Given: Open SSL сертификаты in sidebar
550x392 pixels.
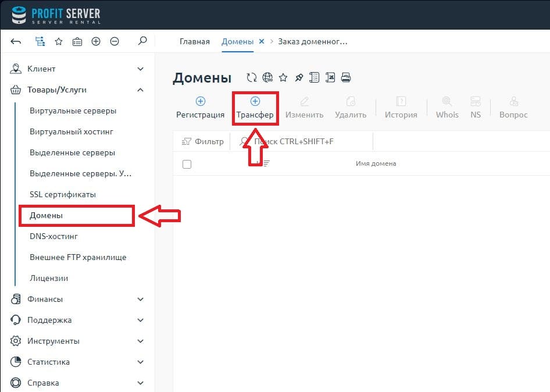Looking at the screenshot, I should (x=63, y=194).
